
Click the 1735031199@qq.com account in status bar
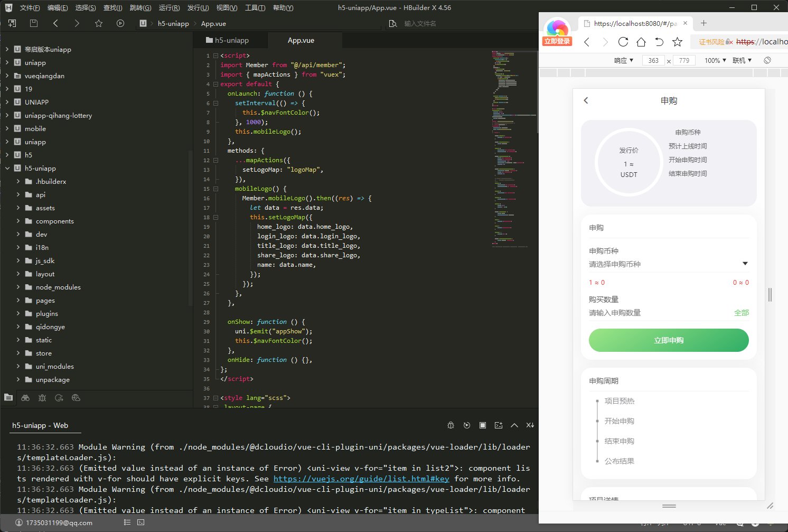[54, 522]
